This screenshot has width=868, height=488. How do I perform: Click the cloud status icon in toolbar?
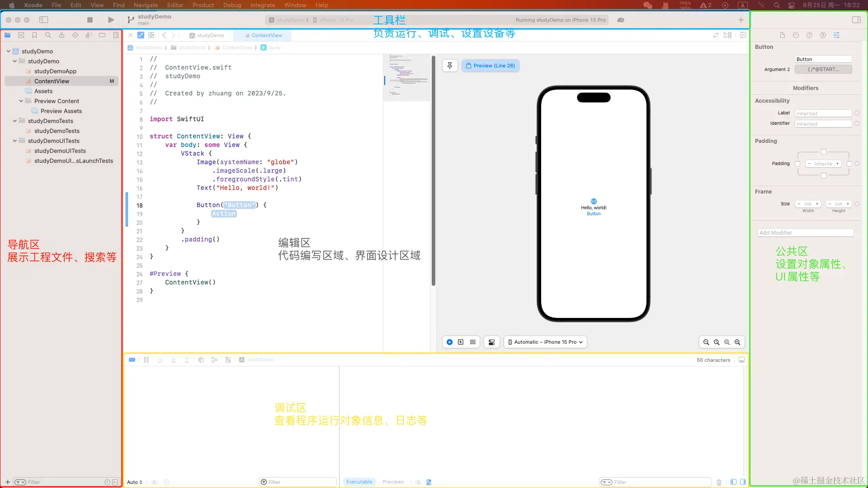tap(621, 20)
